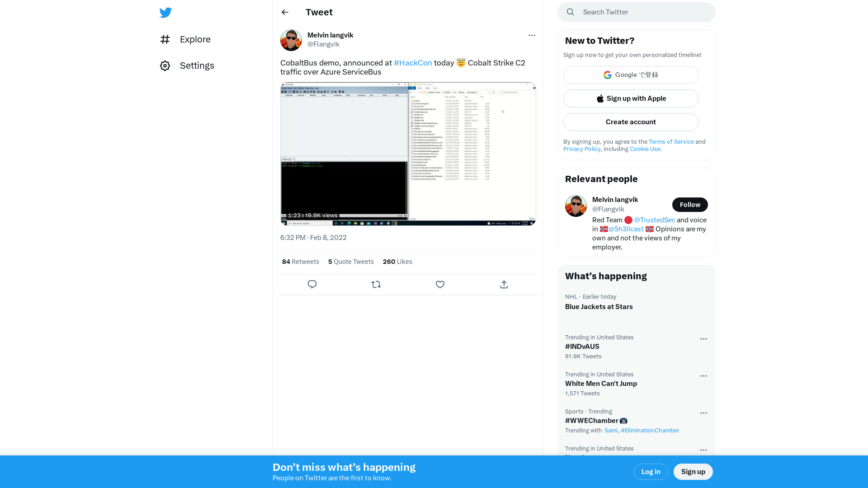Play the CobaltBus demo video

coord(408,154)
